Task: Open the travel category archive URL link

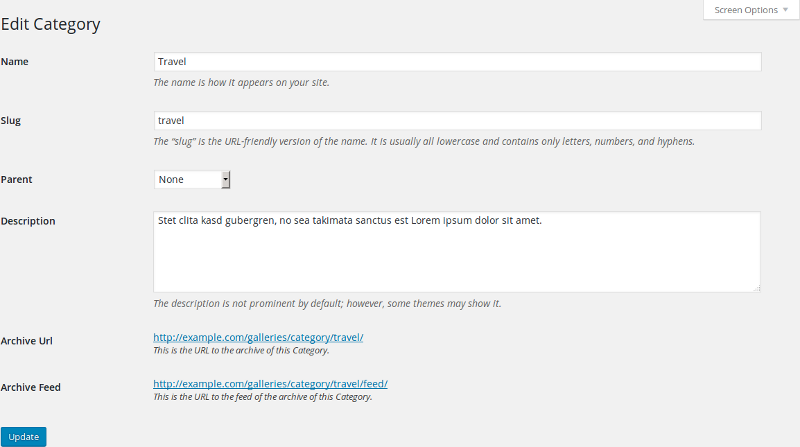Action: point(258,337)
